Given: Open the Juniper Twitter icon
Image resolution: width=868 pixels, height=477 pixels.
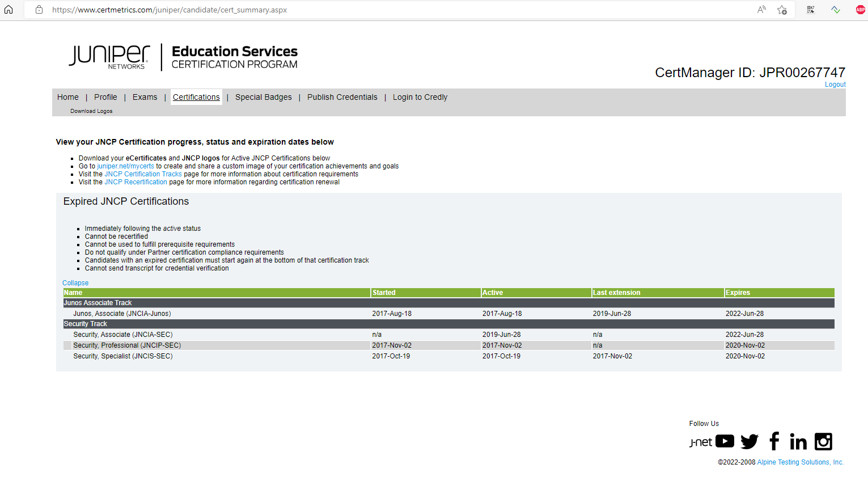Looking at the screenshot, I should click(750, 441).
